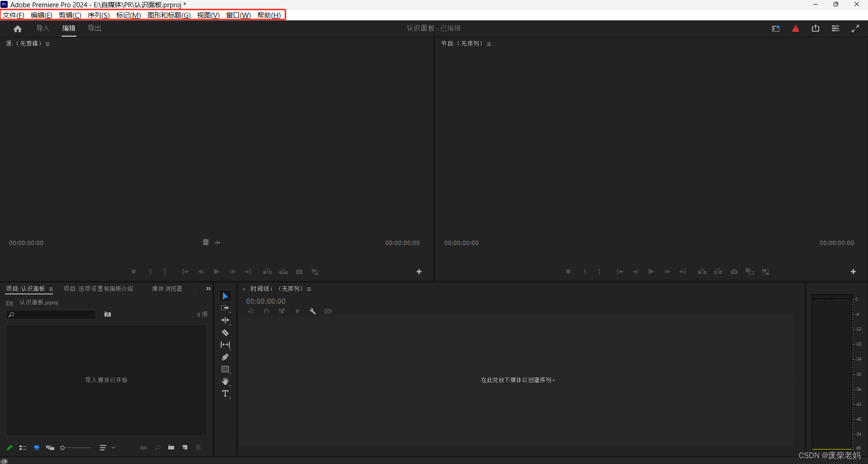
Task: Click create search bin icon
Action: point(108,314)
